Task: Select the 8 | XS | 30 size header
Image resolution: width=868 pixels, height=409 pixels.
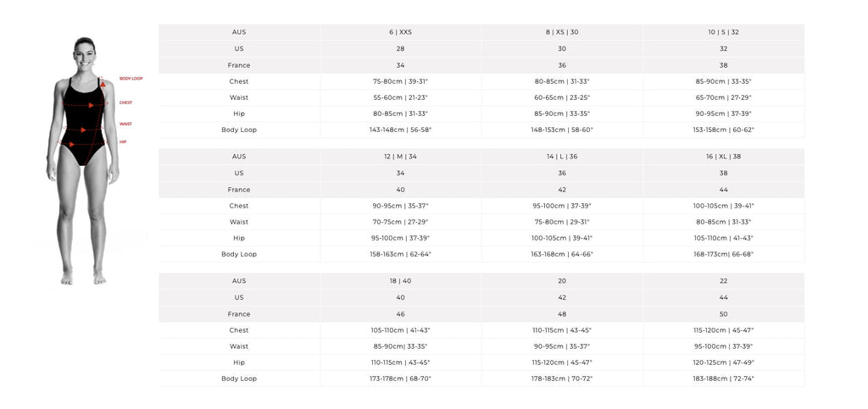Action: point(562,32)
